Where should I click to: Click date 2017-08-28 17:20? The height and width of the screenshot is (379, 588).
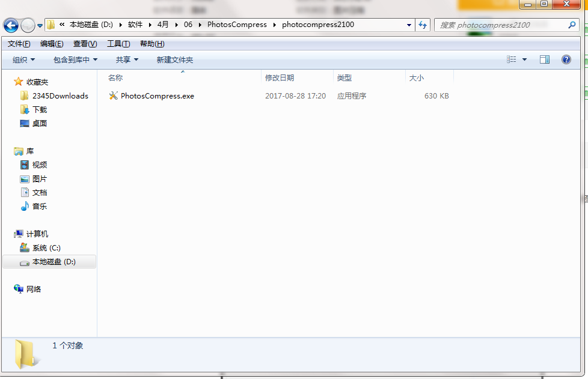point(295,96)
